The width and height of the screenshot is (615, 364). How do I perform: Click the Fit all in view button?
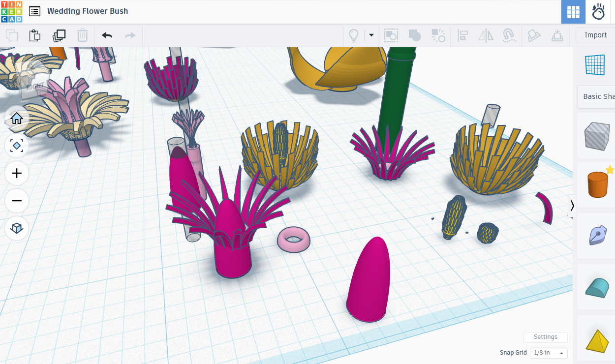[17, 146]
